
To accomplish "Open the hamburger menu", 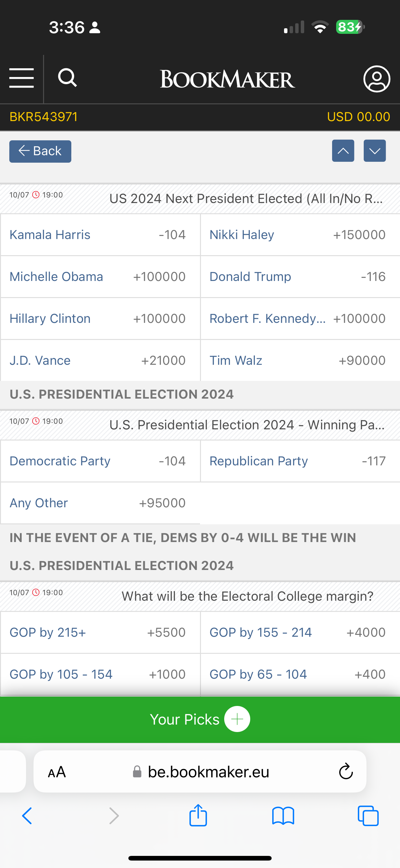I will (x=21, y=78).
